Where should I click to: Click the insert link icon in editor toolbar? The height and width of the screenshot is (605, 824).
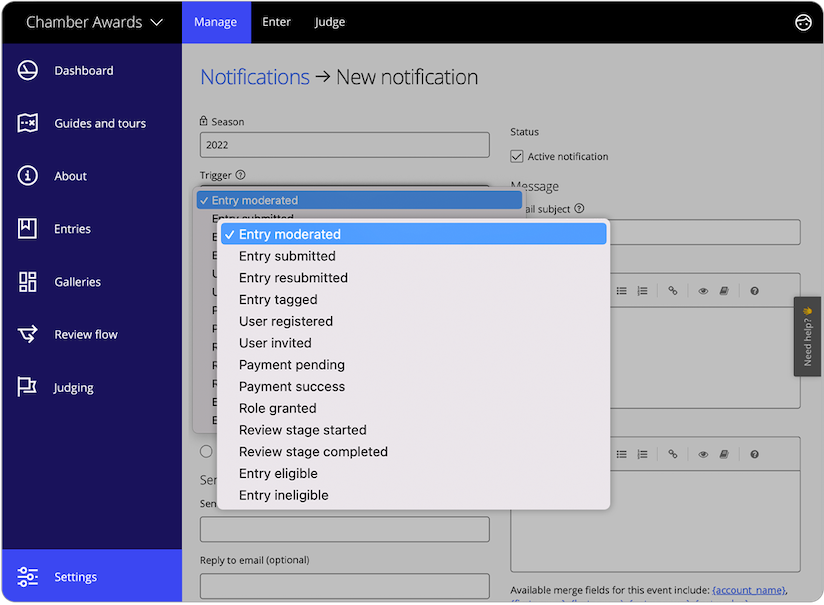point(672,290)
